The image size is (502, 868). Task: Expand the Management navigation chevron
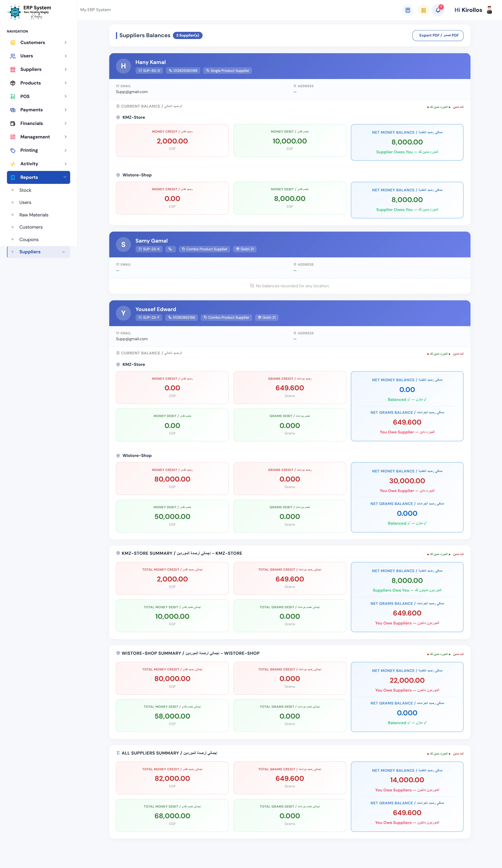(65, 137)
